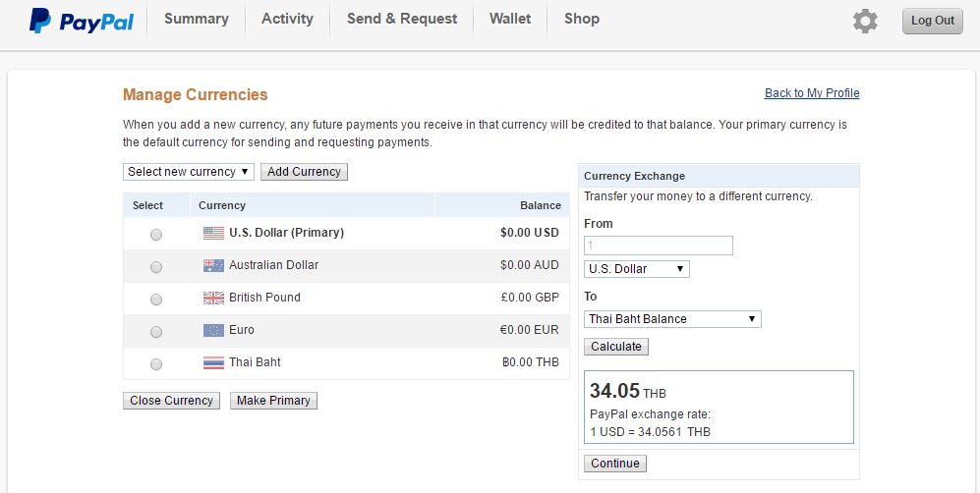This screenshot has height=493, width=980.
Task: Select the U.S. Dollar radio button
Action: point(156,235)
